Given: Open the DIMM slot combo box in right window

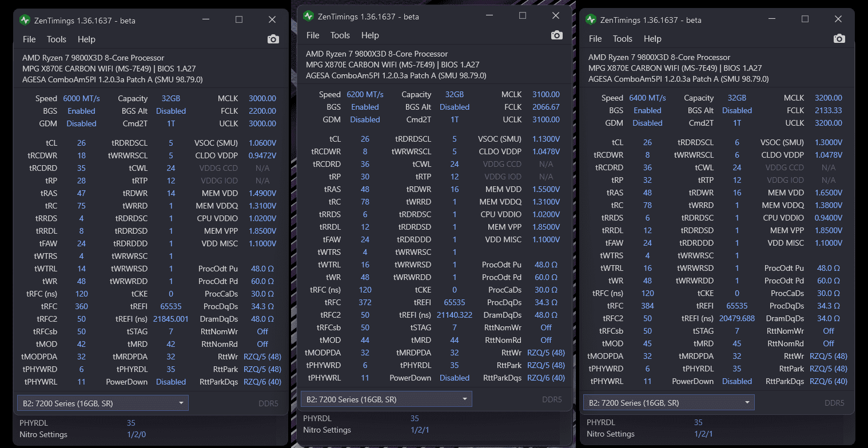Looking at the screenshot, I should tap(669, 402).
